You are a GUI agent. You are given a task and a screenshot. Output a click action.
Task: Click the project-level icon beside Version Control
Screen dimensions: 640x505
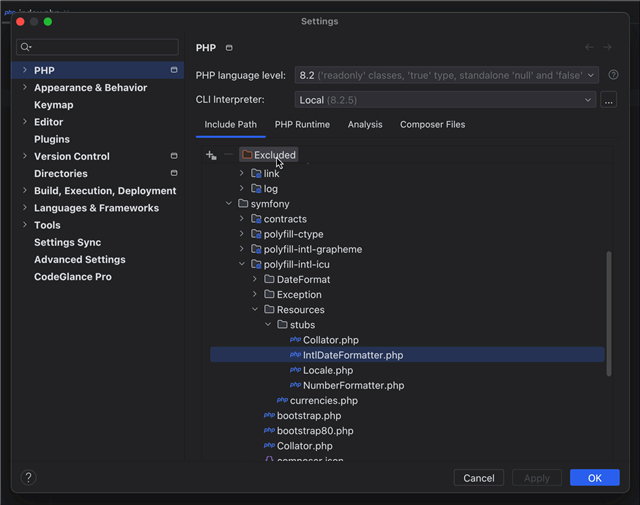[174, 156]
